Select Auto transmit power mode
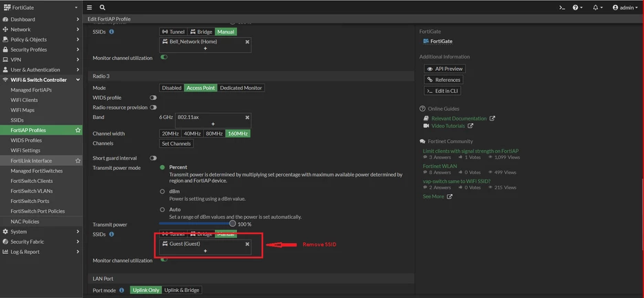Image resolution: width=644 pixels, height=298 pixels. tap(163, 209)
